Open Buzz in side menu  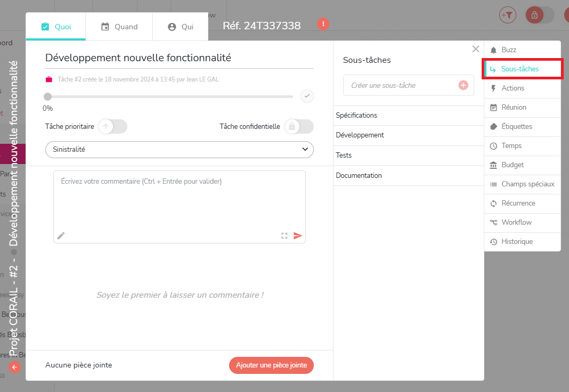[523, 50]
